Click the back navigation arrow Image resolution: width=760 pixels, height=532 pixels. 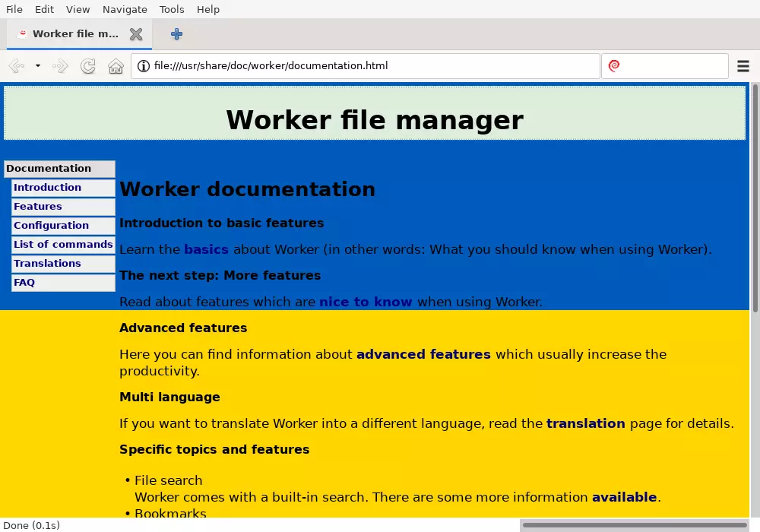(16, 66)
